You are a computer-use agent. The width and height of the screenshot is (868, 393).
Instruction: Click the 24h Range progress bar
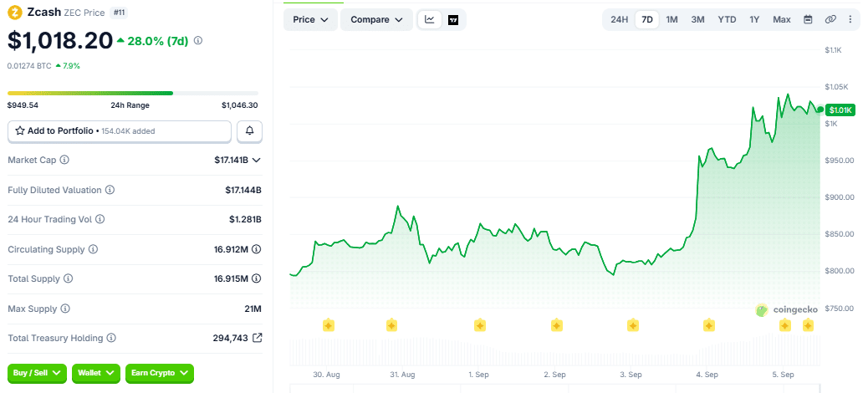click(133, 93)
